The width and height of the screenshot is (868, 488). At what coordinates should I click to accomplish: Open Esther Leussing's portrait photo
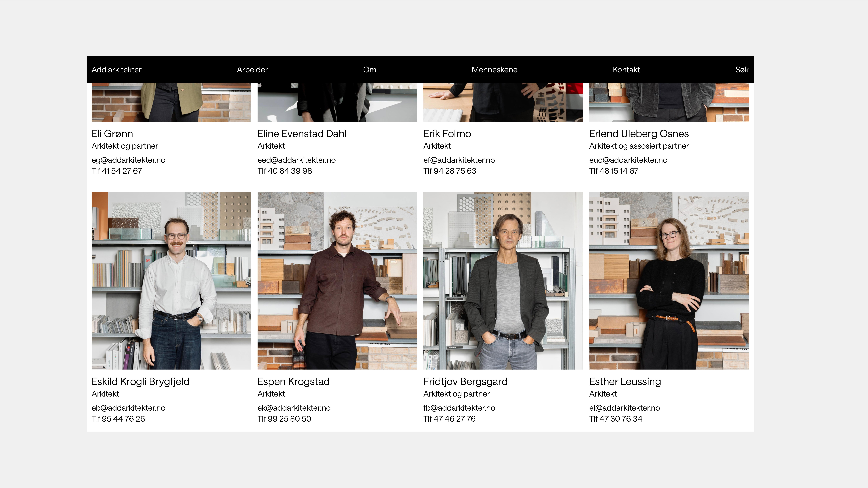coord(669,281)
